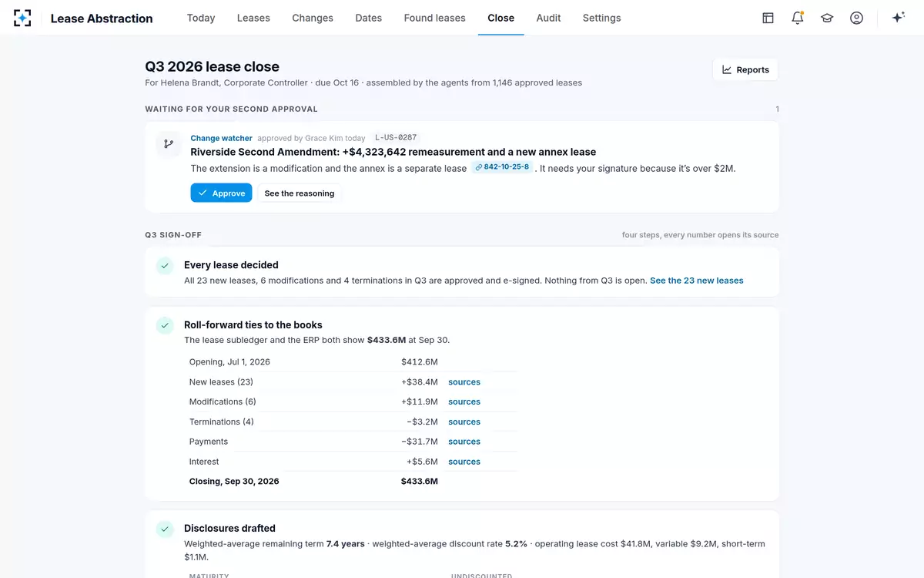Click the Disclosures drafted heading
924x578 pixels.
pos(229,528)
